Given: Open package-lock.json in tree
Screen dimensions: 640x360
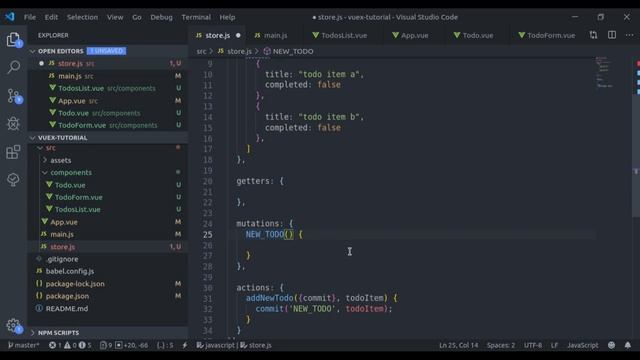Looking at the screenshot, I should [108, 283].
